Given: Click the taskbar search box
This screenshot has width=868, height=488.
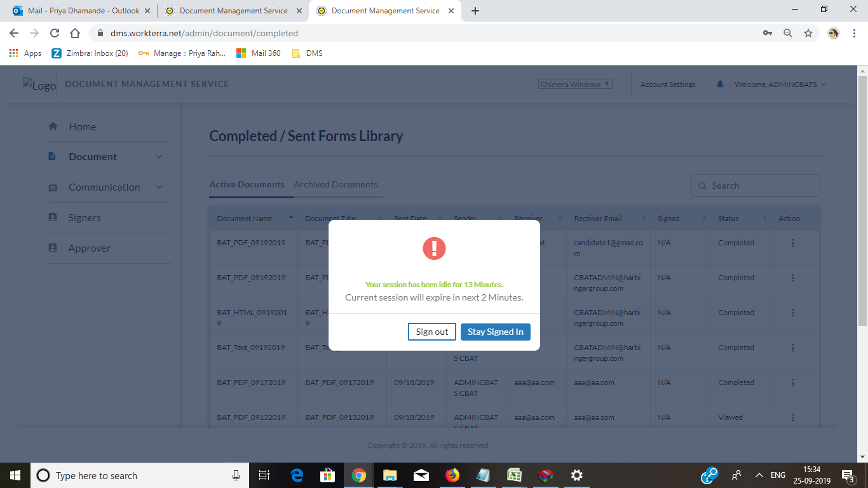Looking at the screenshot, I should click(140, 475).
